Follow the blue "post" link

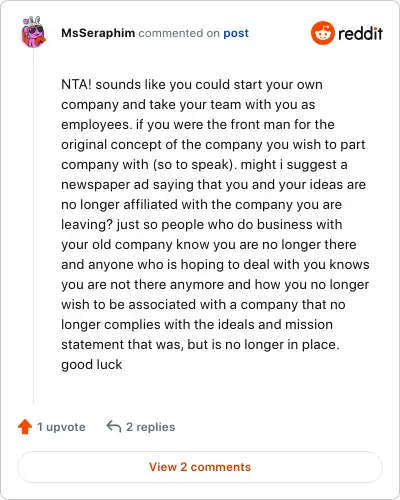[236, 33]
